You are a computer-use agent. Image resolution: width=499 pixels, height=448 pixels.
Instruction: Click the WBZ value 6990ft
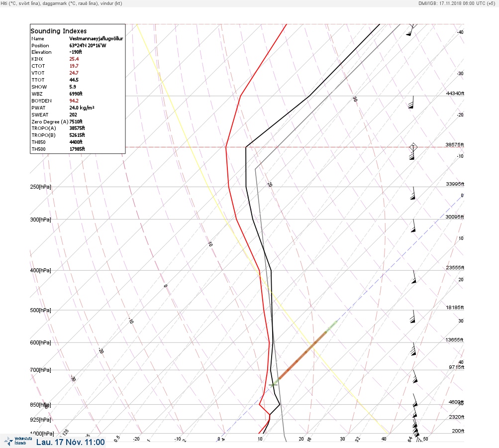coord(76,94)
